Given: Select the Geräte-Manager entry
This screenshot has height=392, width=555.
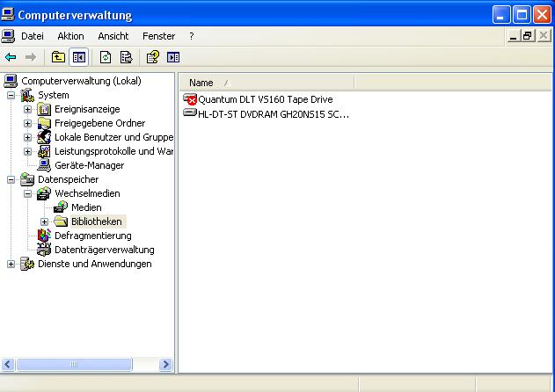Looking at the screenshot, I should click(x=89, y=165).
